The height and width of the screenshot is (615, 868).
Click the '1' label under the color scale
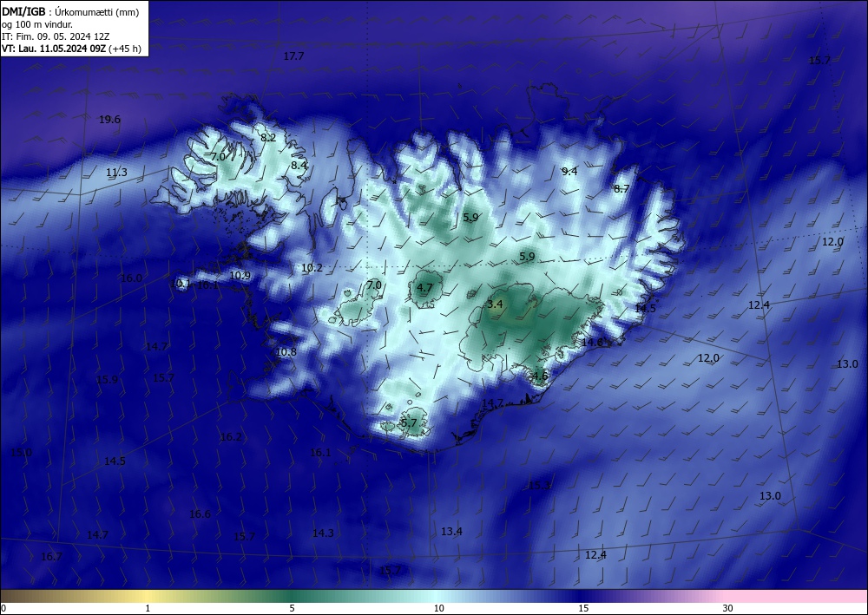point(148,609)
